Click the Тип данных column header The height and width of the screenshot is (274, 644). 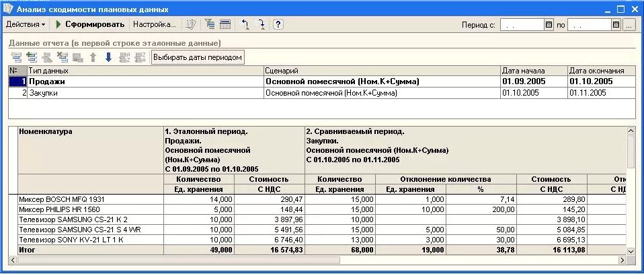pyautogui.click(x=146, y=71)
